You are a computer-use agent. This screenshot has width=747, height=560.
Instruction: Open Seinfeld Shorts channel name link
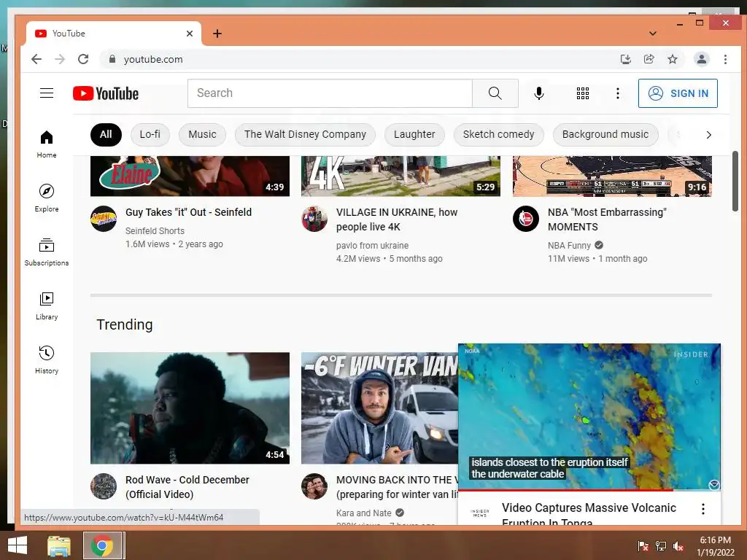pos(155,231)
